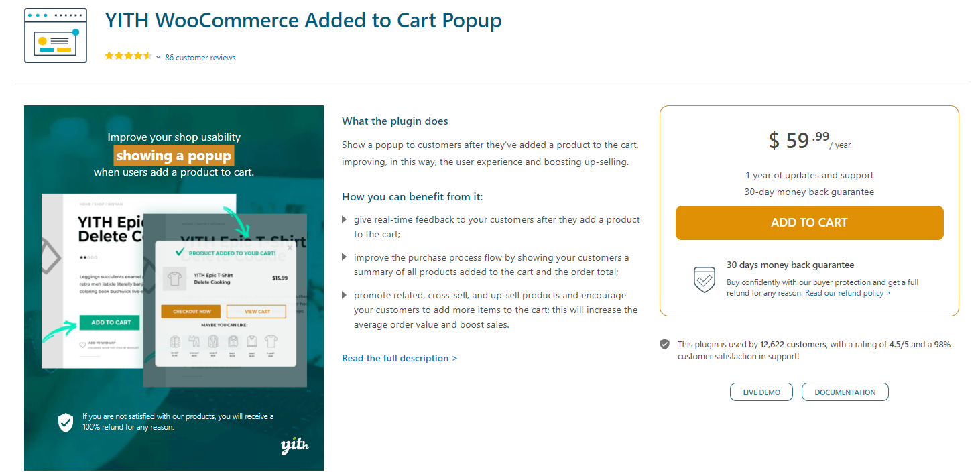Click the YITH plugin logo icon
This screenshot has height=476, width=980.
click(x=55, y=35)
